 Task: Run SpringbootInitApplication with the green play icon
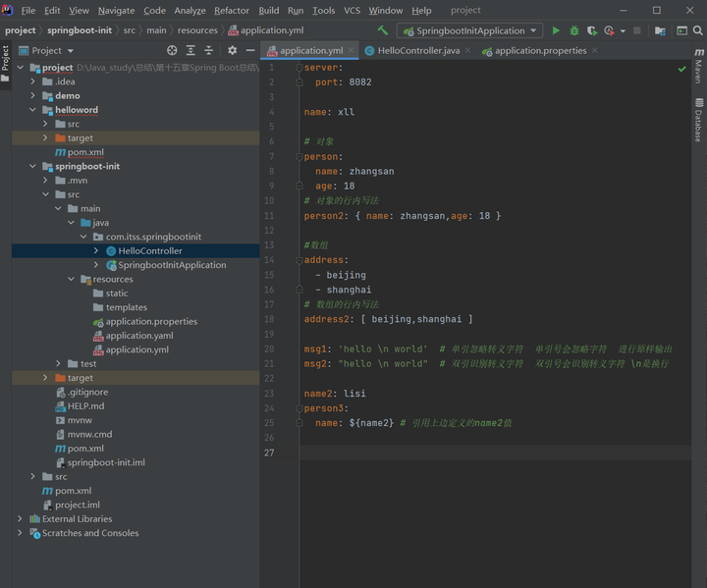[557, 30]
